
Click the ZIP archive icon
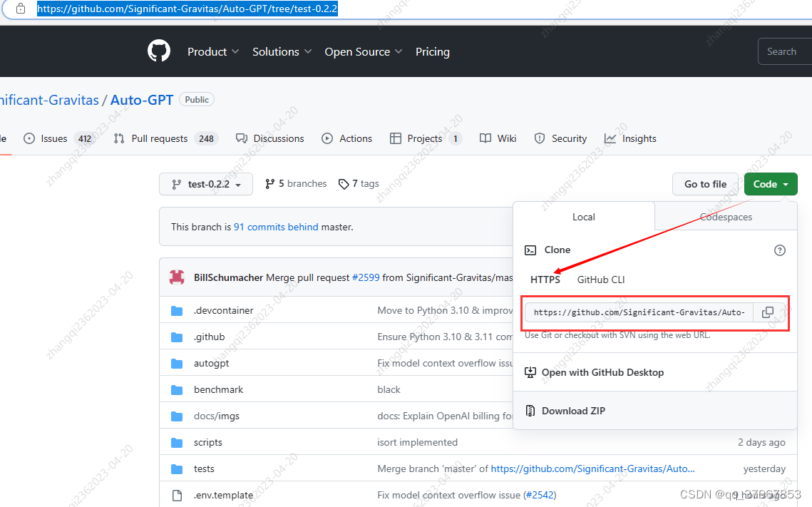pos(530,411)
